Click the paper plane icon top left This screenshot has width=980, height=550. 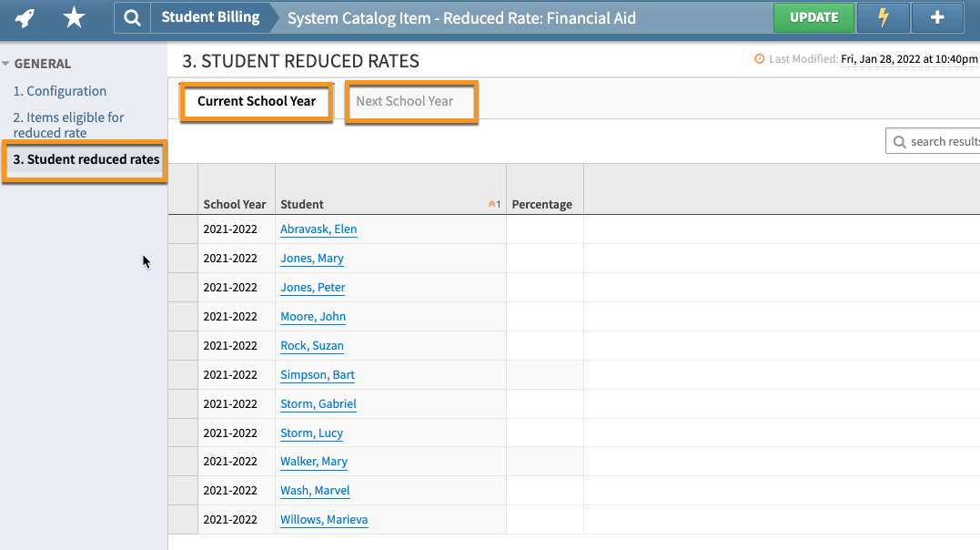[25, 17]
